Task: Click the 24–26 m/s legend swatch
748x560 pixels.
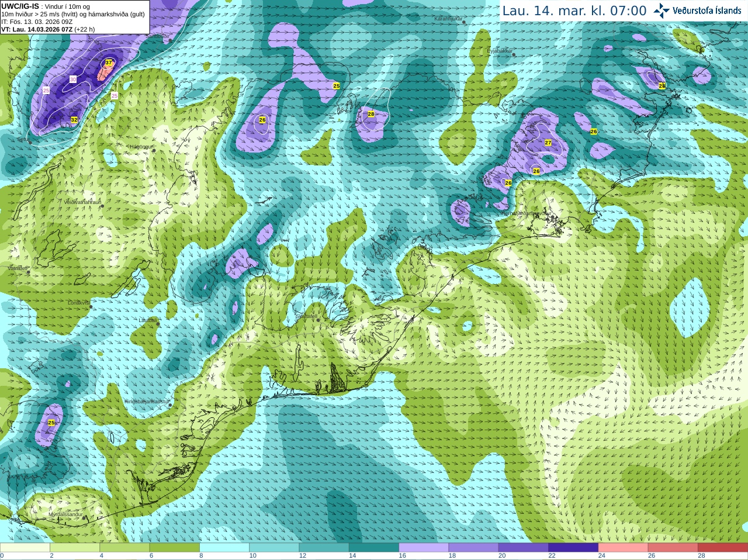Action: coord(624,548)
